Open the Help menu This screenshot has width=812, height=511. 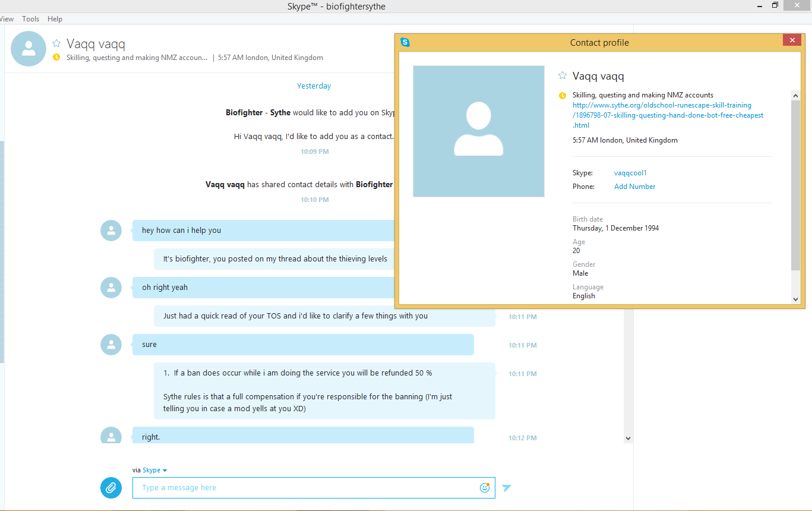pyautogui.click(x=55, y=19)
